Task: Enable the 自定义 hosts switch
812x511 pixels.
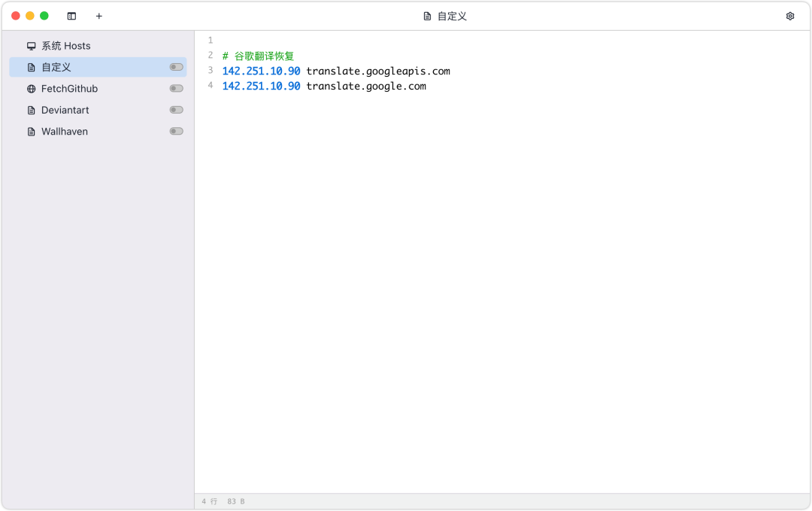Action: [176, 67]
